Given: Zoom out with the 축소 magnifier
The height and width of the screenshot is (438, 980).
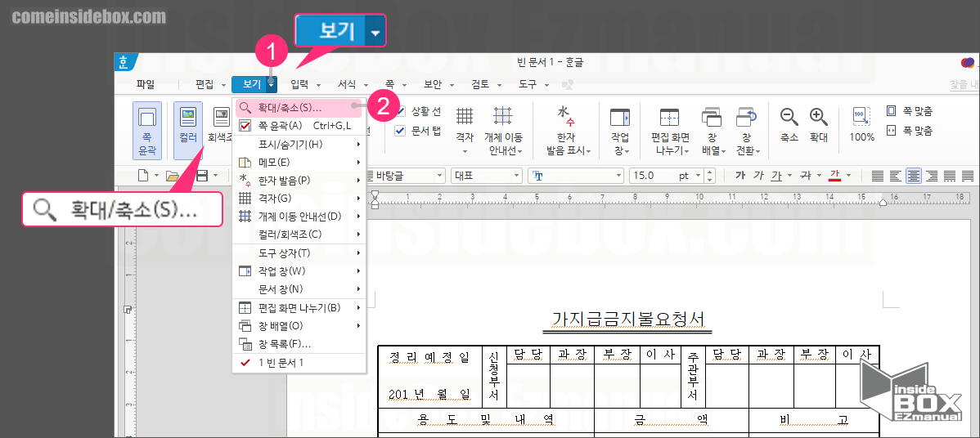Looking at the screenshot, I should coord(789,117).
